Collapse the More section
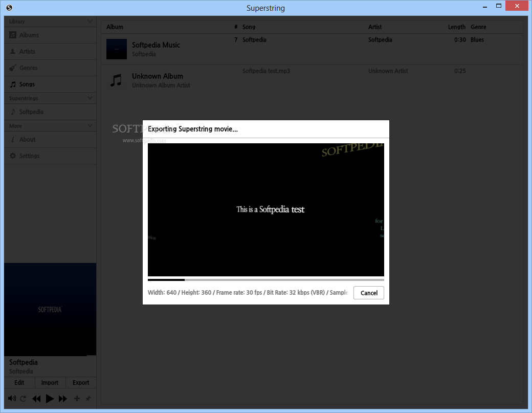 (90, 125)
